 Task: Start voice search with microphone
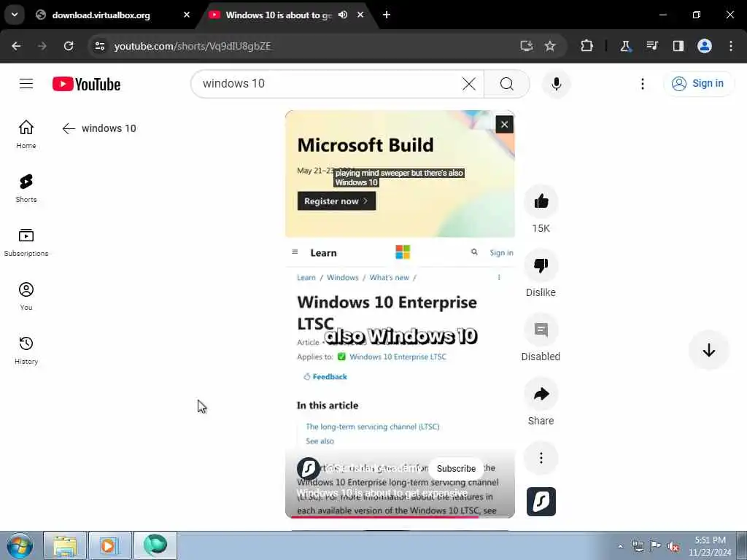point(556,84)
